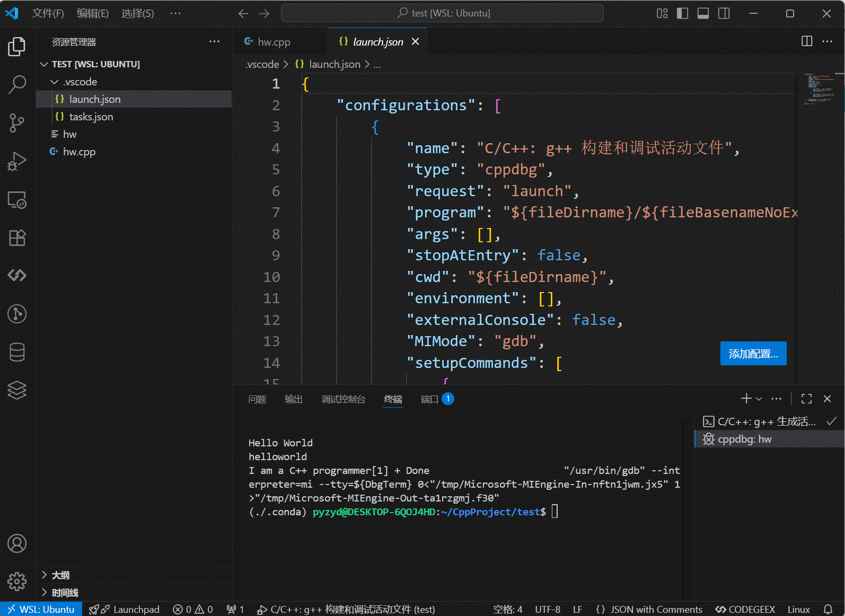Open the CodeGeeX sidebar icon
The width and height of the screenshot is (845, 616).
[x=17, y=275]
